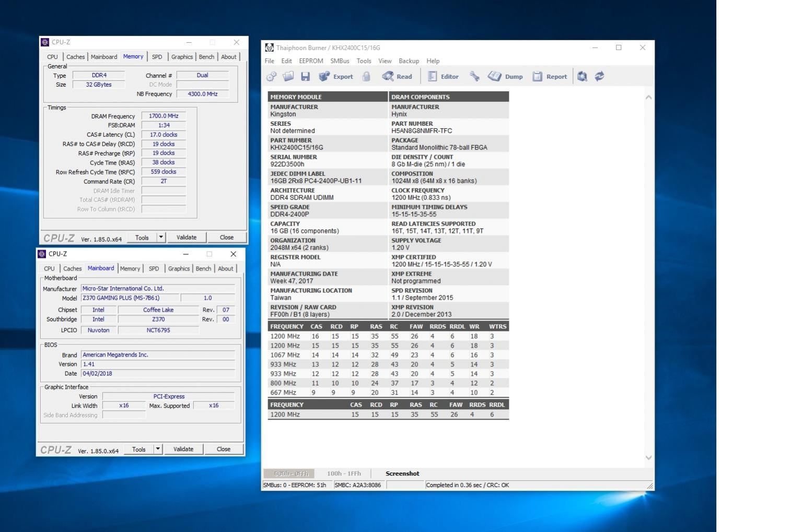Open the Tools menu in Thaiphoon Burner

click(364, 61)
